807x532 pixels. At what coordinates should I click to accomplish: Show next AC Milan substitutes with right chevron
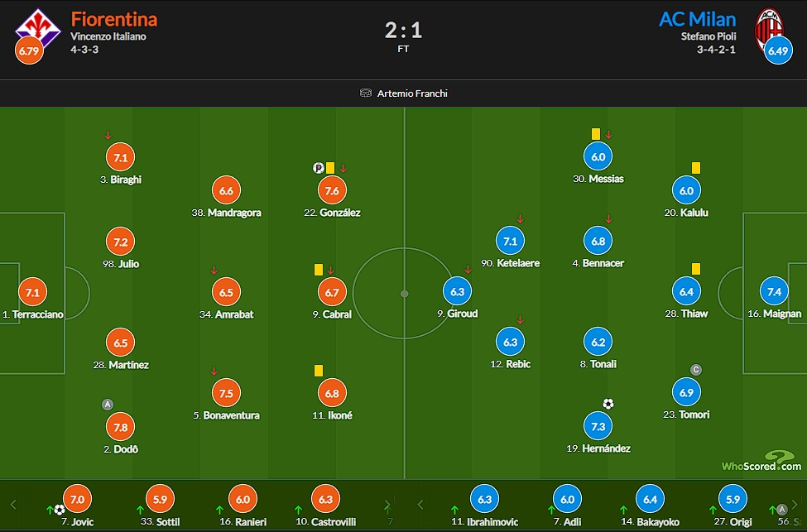(795, 505)
